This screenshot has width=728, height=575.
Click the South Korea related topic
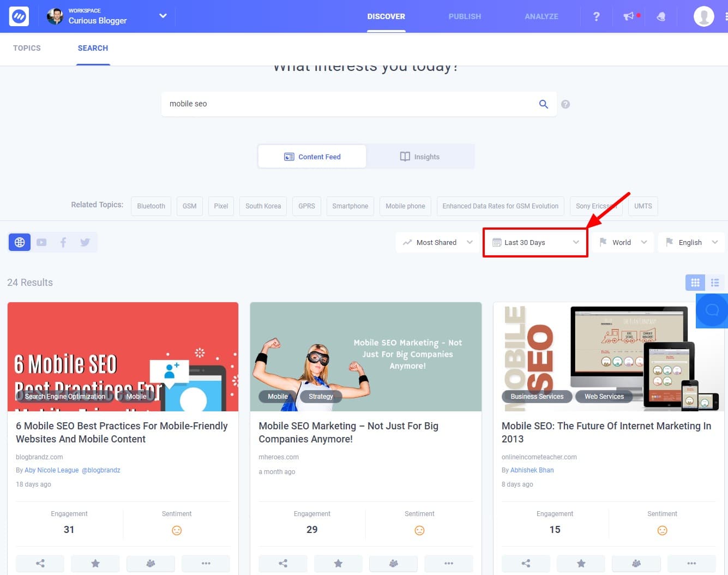263,206
